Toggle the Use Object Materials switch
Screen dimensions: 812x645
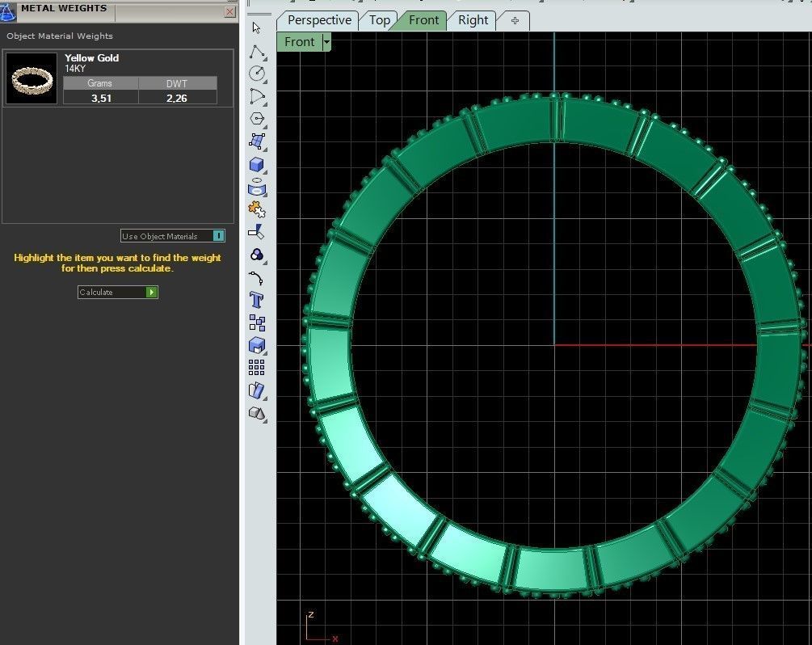point(218,236)
